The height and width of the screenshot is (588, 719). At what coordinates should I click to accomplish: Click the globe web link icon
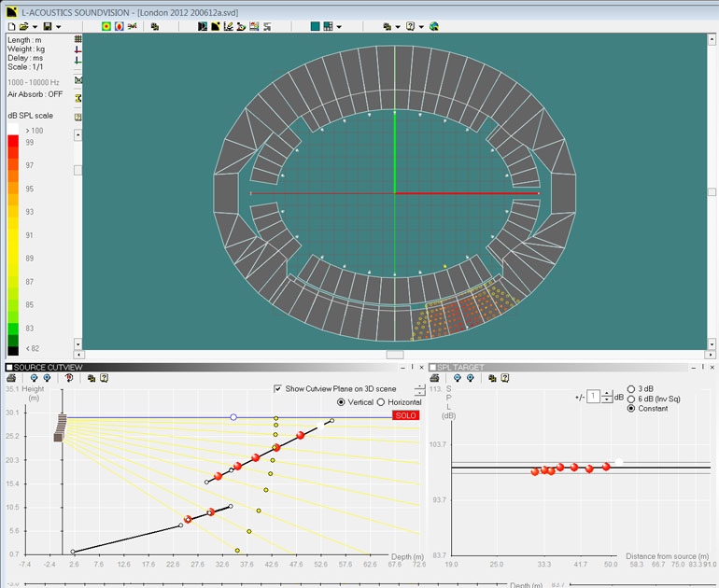[x=434, y=26]
